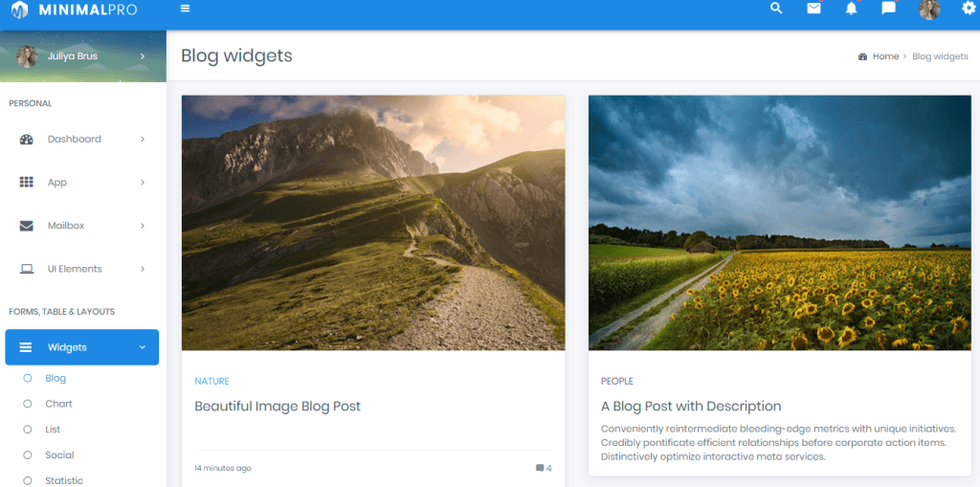The height and width of the screenshot is (487, 980).
Task: Click Juliya Brus profile avatar in sidebar
Action: tap(27, 56)
